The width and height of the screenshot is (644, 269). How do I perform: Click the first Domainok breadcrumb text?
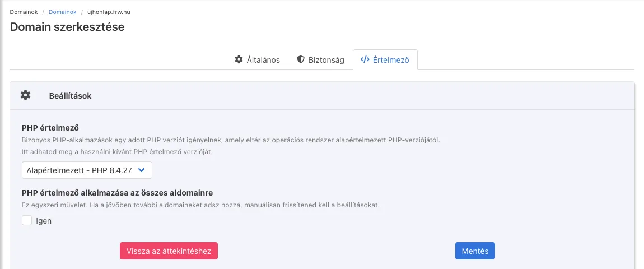tap(24, 12)
